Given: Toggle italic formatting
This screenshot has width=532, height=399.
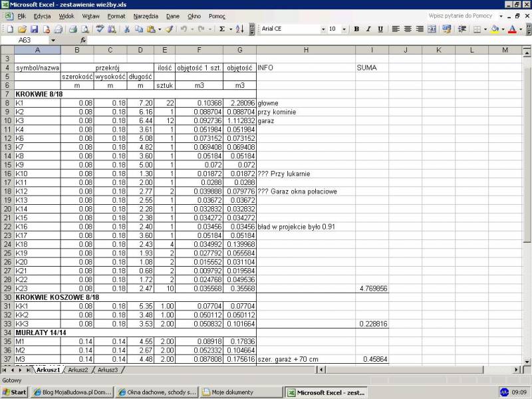Looking at the screenshot, I should click(x=368, y=29).
